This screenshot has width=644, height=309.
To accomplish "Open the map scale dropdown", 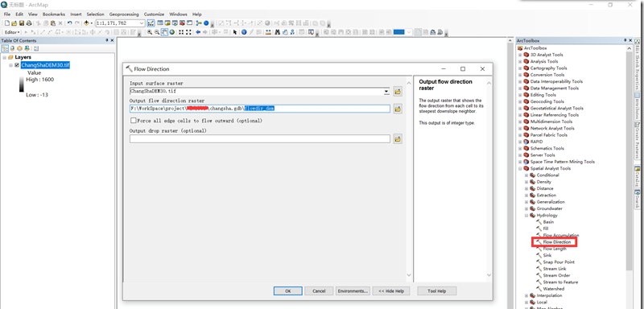I will point(142,23).
